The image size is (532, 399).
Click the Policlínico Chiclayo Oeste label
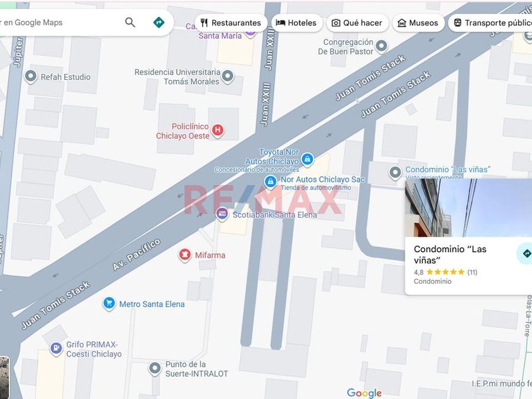[182, 131]
